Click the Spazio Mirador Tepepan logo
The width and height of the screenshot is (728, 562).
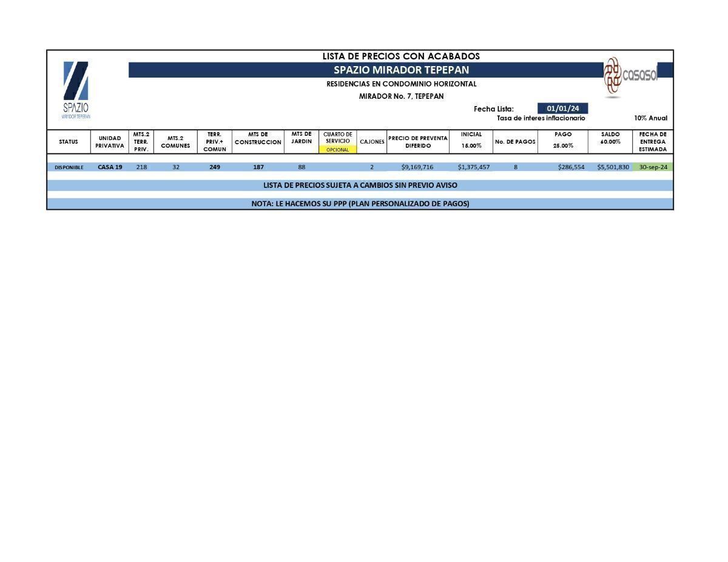(76, 90)
